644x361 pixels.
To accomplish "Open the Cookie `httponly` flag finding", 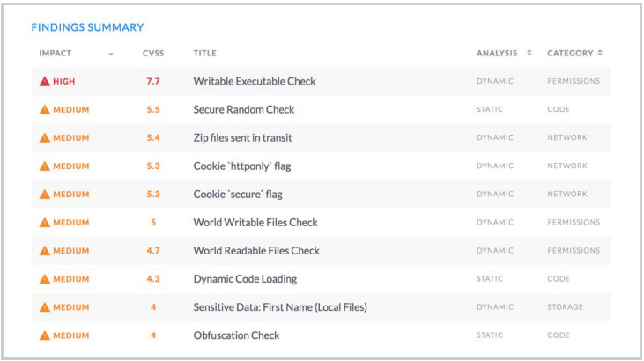I will pyautogui.click(x=242, y=166).
